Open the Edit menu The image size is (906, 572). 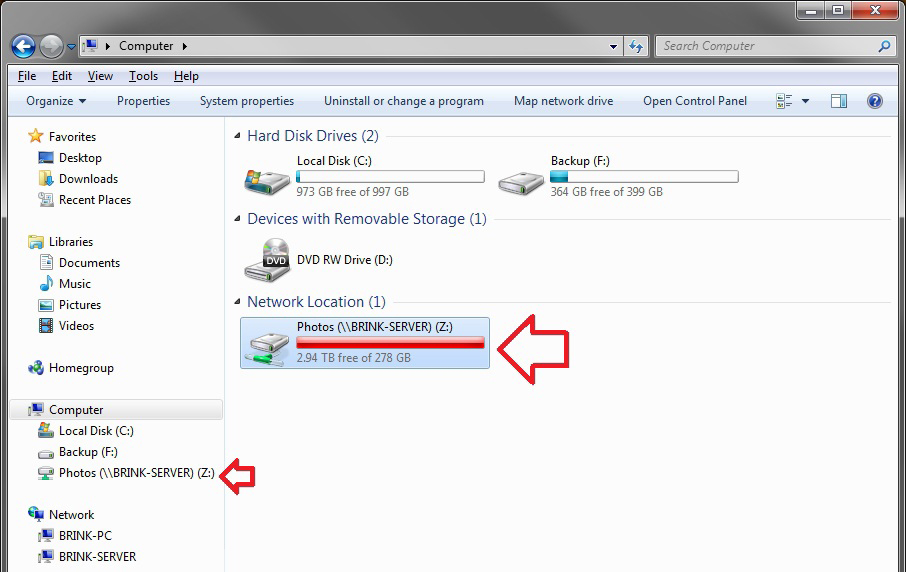pyautogui.click(x=61, y=76)
